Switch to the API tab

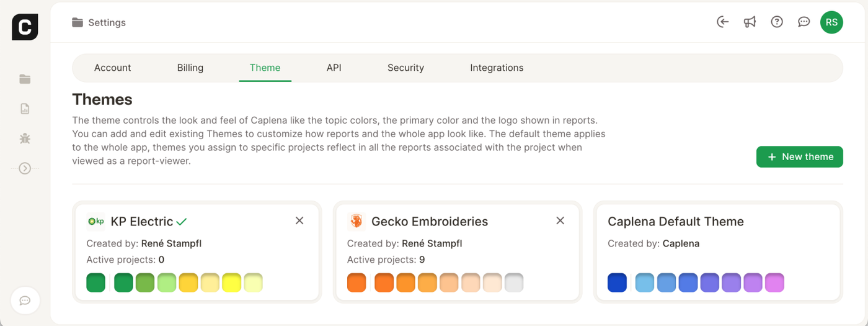pyautogui.click(x=334, y=68)
